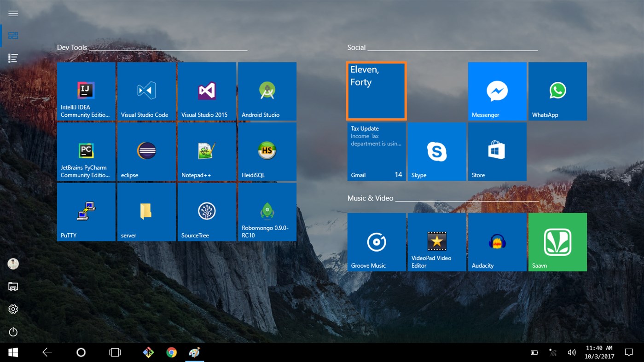Launch Audacity under Music & Video

497,241
